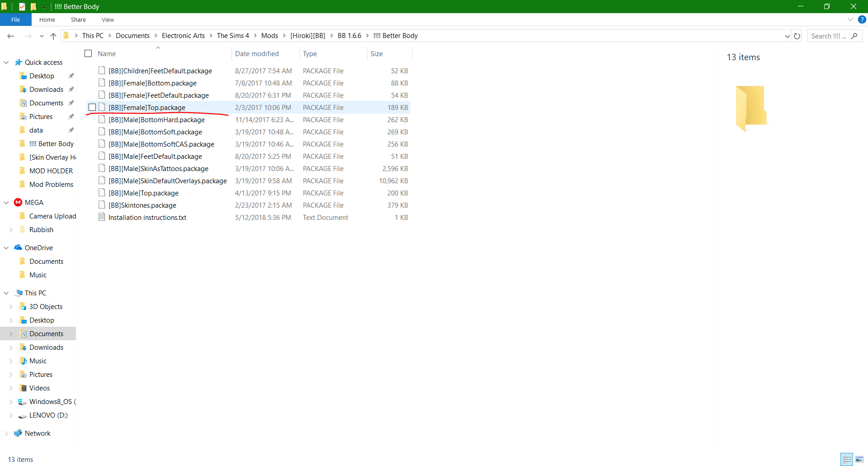Open the Help question mark icon
The height and width of the screenshot is (466, 868).
862,19
